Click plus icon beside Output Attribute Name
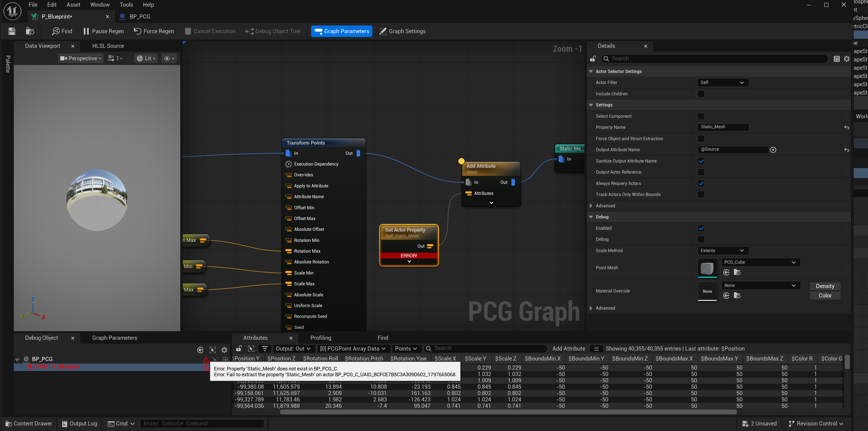Viewport: 868px width, 431px height. click(x=773, y=150)
